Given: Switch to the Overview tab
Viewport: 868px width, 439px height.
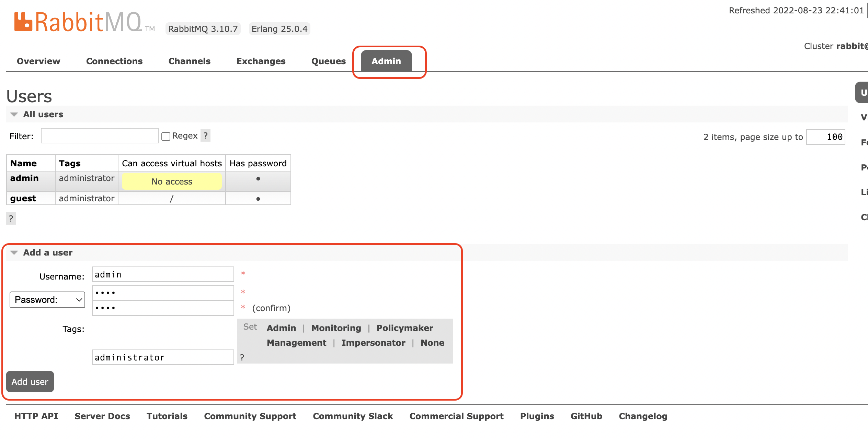Looking at the screenshot, I should point(38,61).
